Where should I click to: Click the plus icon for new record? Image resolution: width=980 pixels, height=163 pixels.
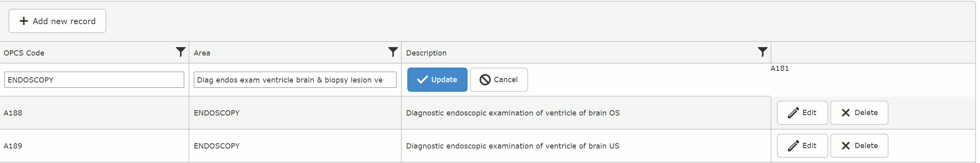24,21
